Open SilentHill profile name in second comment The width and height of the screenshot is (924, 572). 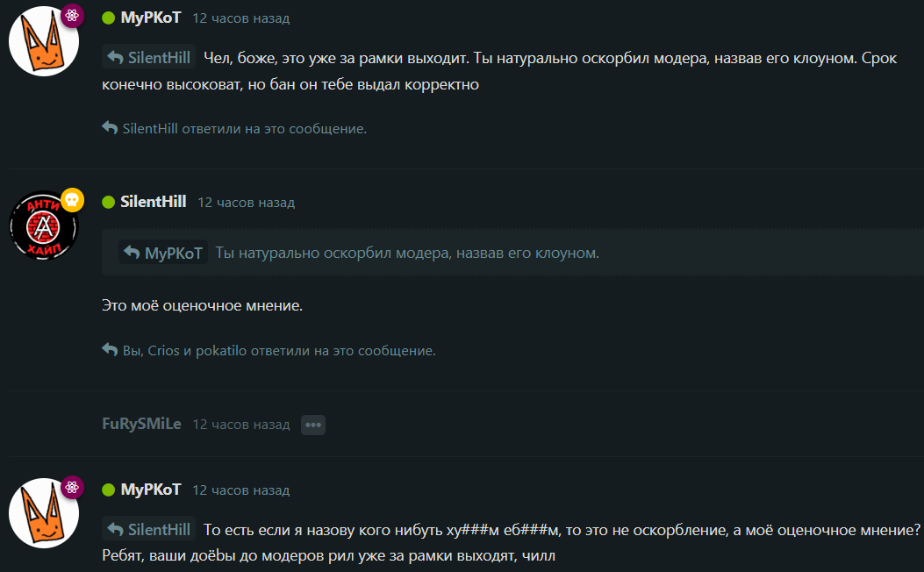pos(154,202)
